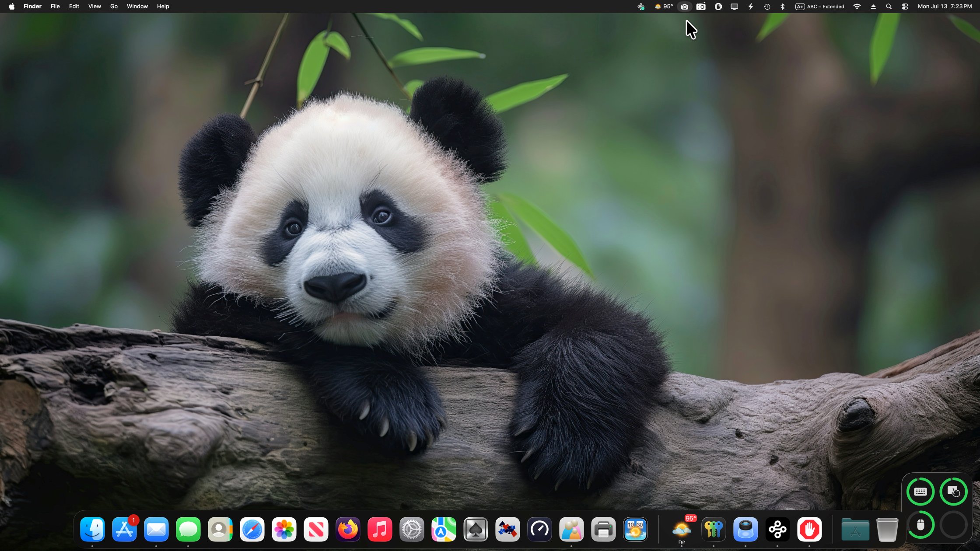Open Finder from the Dock

(x=92, y=530)
